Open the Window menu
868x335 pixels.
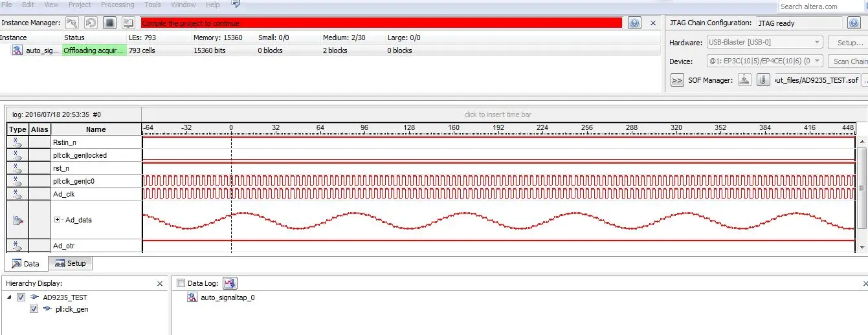pos(183,5)
